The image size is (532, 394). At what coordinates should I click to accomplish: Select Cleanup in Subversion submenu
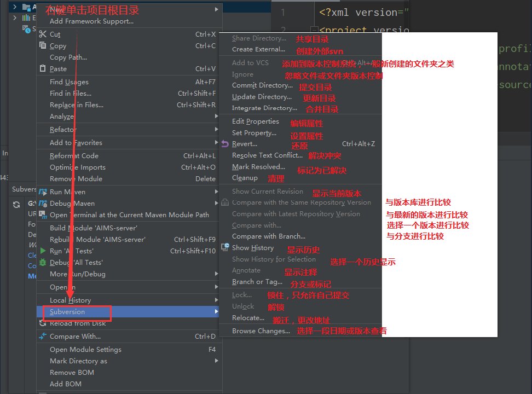click(x=245, y=178)
